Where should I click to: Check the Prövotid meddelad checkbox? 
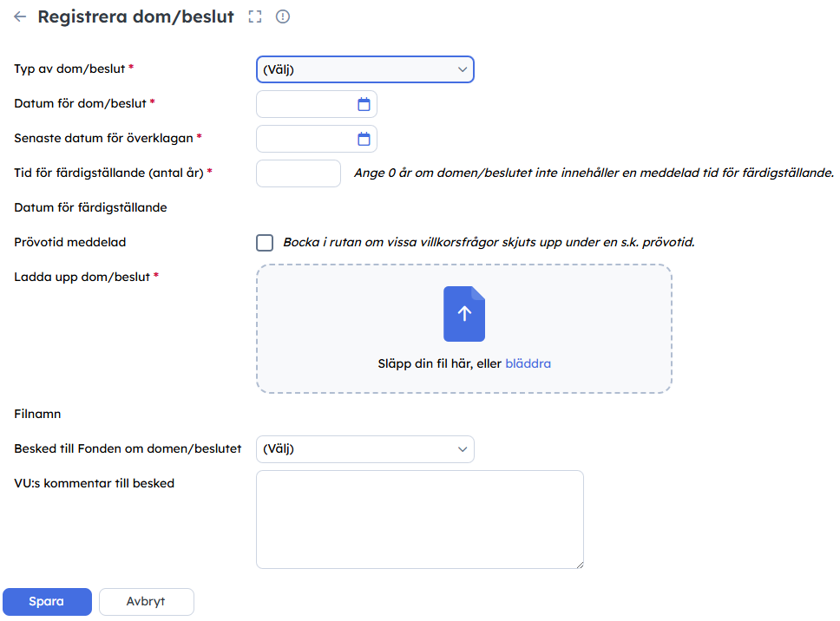[265, 243]
